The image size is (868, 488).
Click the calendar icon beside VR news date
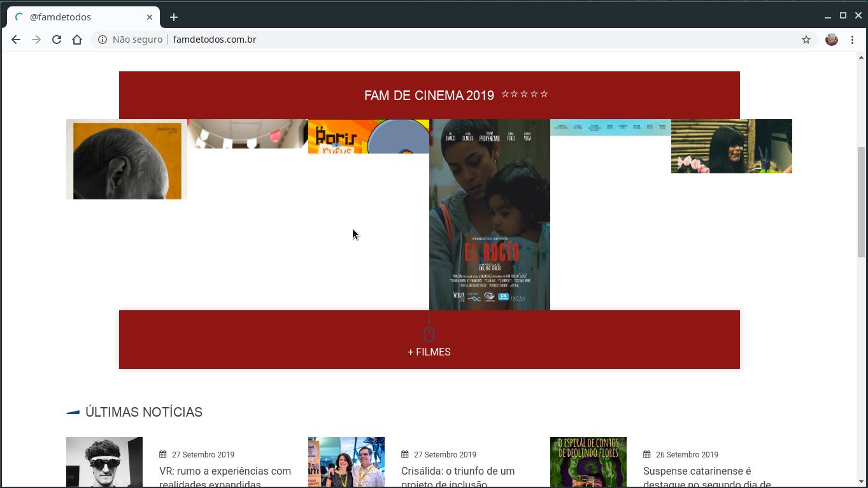click(x=163, y=454)
